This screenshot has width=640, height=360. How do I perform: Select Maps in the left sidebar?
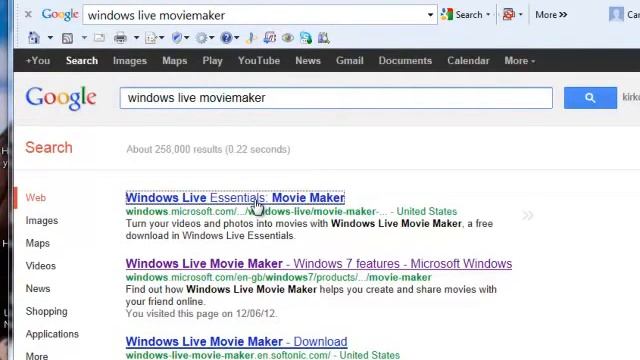click(38, 243)
